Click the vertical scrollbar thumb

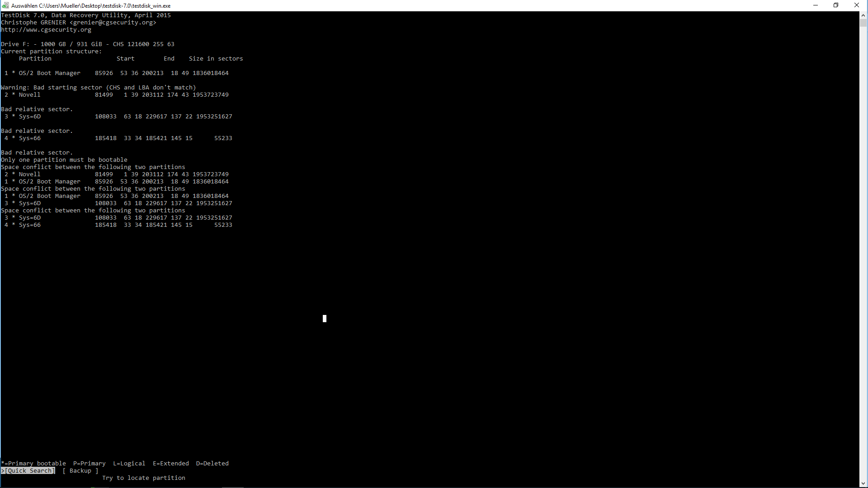[863, 23]
